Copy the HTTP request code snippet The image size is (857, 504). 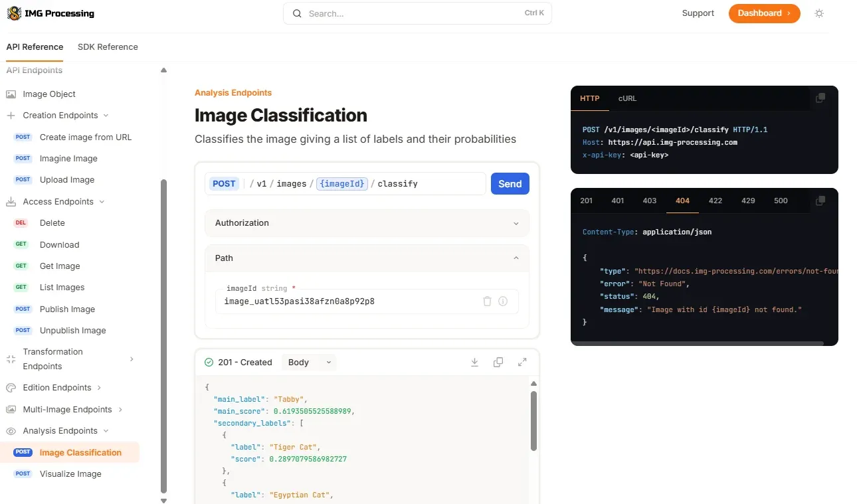[820, 98]
